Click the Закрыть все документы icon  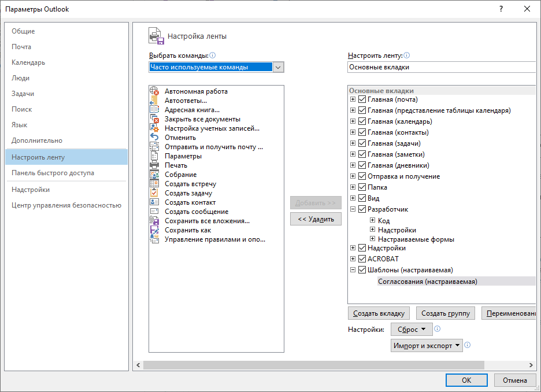154,119
